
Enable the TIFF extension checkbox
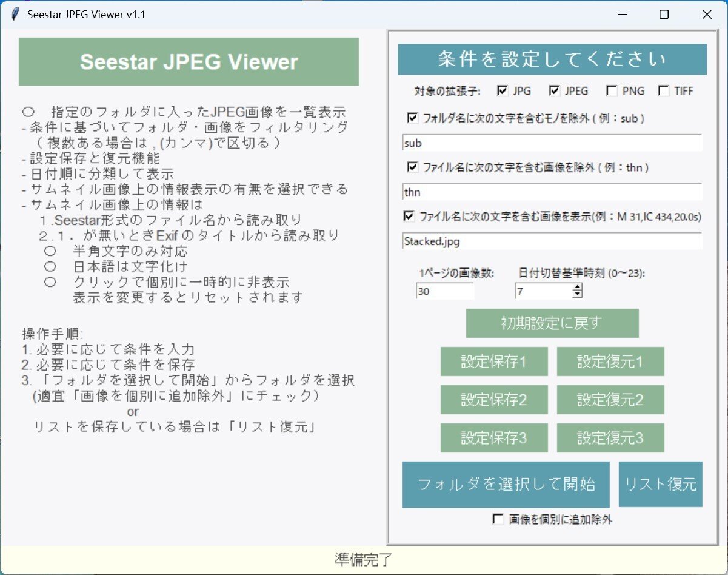664,90
